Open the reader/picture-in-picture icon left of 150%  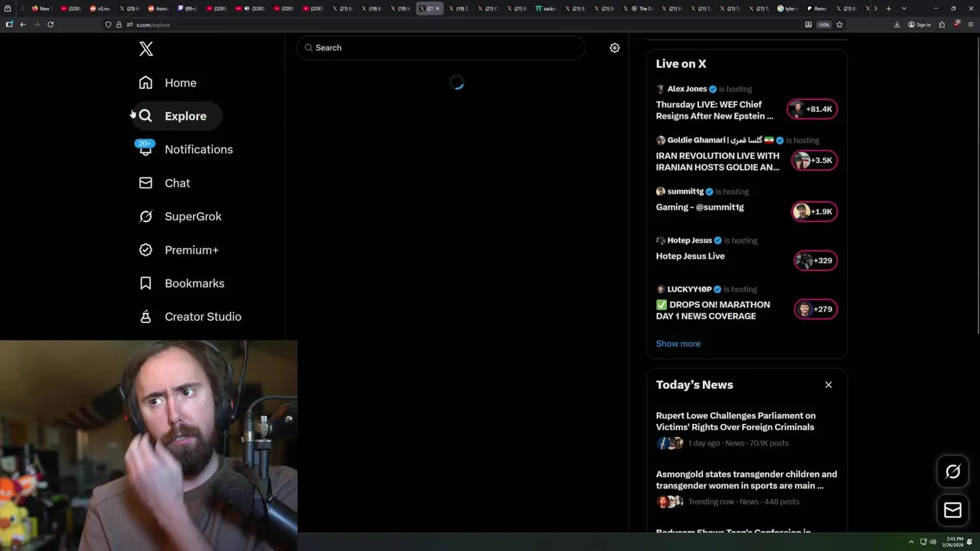coord(808,24)
